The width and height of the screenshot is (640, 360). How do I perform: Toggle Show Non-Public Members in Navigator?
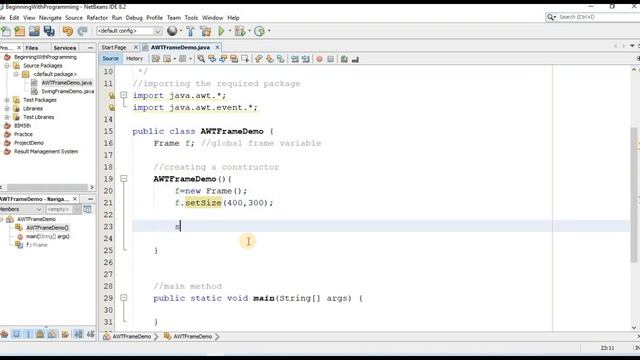point(40,334)
